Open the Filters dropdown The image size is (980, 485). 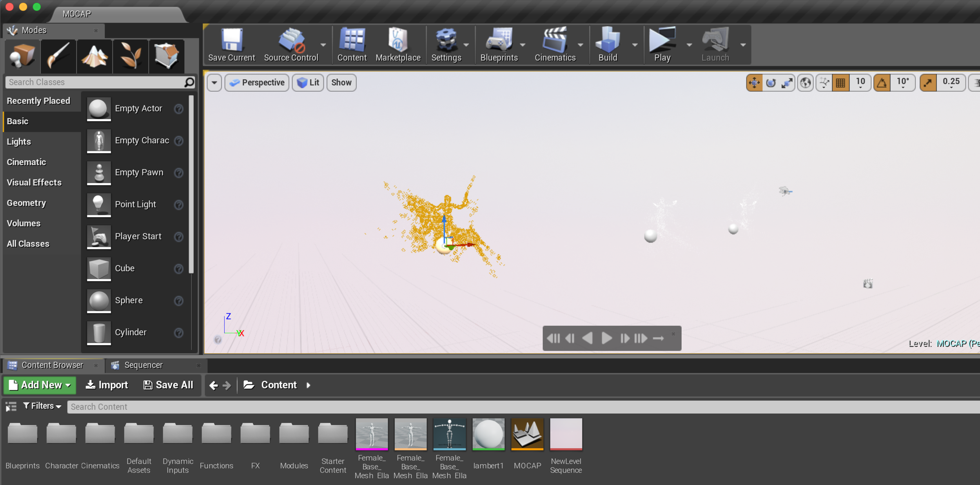click(x=42, y=406)
